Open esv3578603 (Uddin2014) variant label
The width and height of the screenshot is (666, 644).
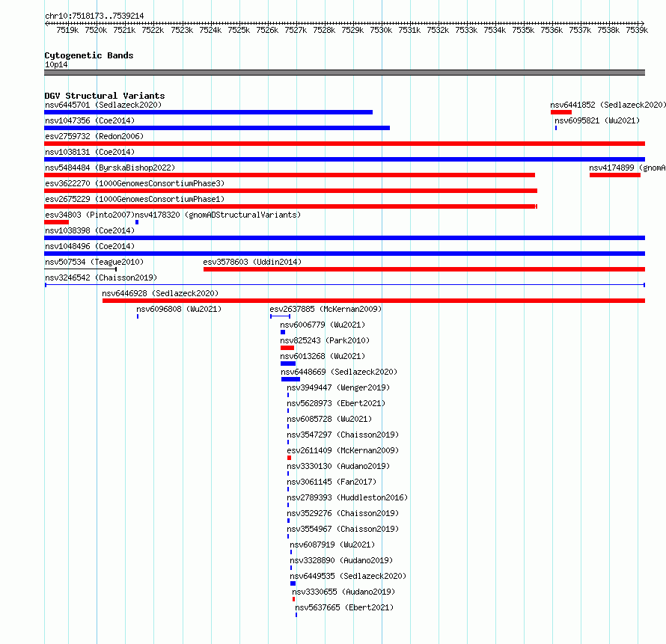coord(252,262)
